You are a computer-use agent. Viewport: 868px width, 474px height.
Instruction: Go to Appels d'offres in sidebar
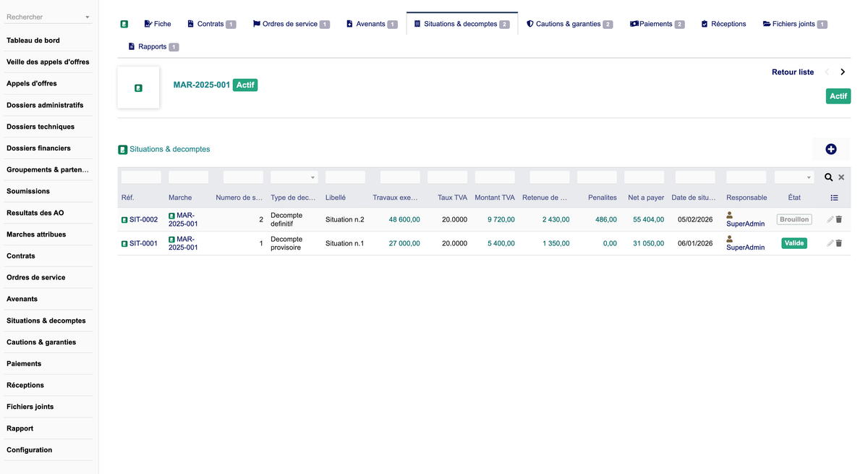coord(32,83)
